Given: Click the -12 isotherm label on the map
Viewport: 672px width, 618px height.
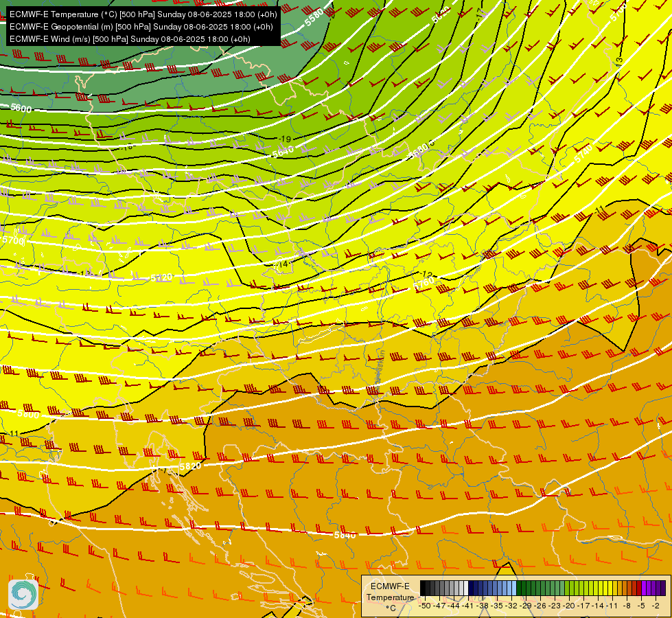Looking at the screenshot, I should 426,275.
